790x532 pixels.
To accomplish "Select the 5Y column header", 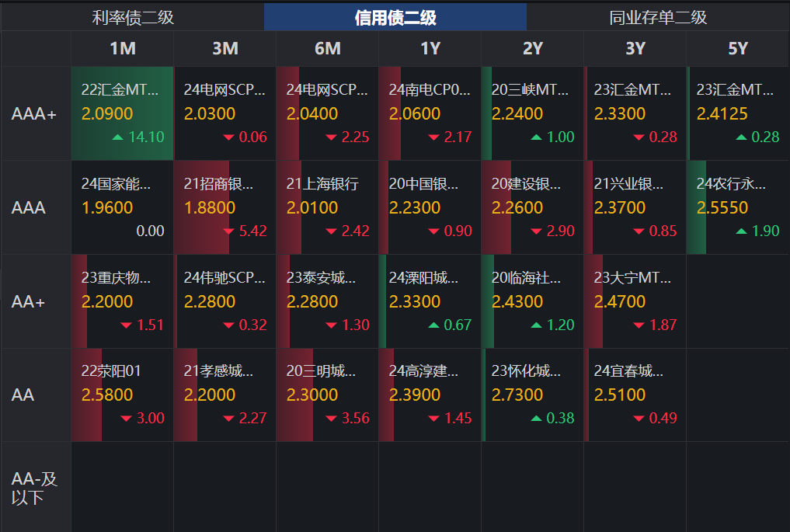I will [x=738, y=48].
